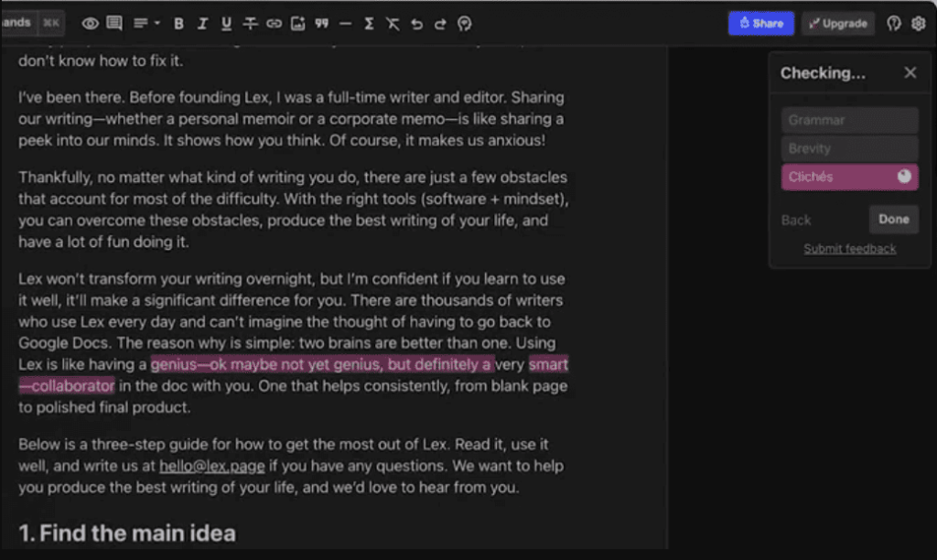Insert an image using the image icon

click(x=297, y=24)
